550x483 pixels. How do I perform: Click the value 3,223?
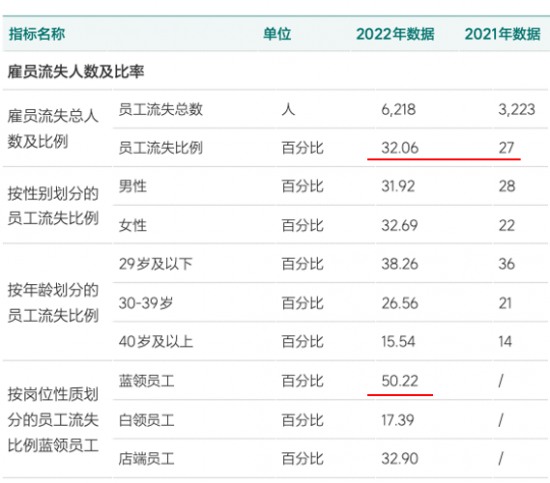click(x=517, y=110)
